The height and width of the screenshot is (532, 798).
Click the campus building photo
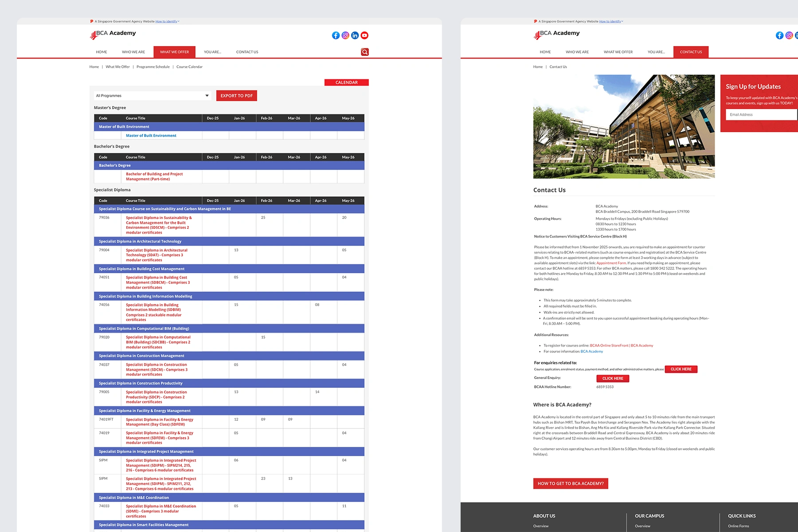pyautogui.click(x=624, y=126)
